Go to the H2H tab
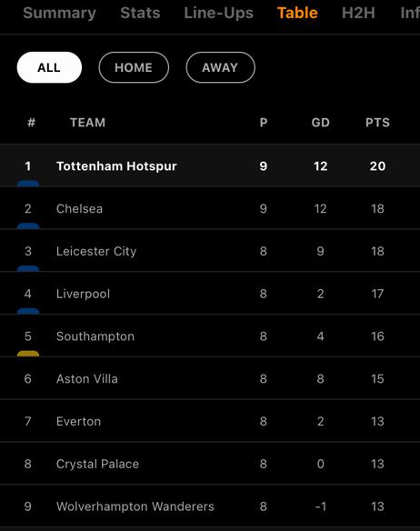 (x=358, y=14)
